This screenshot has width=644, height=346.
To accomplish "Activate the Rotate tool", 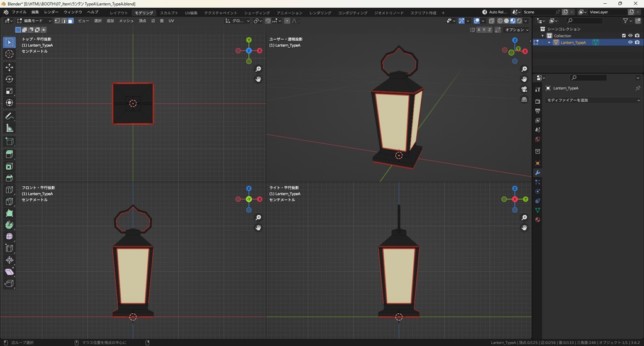I will coord(9,79).
